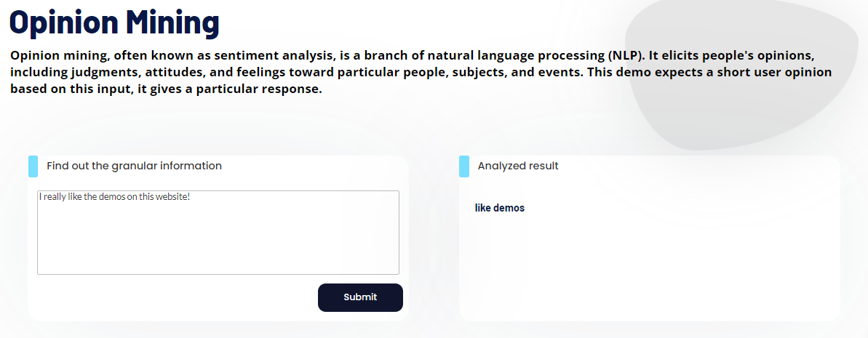Focus the opinion text input box
This screenshot has height=338, width=868.
click(x=218, y=240)
